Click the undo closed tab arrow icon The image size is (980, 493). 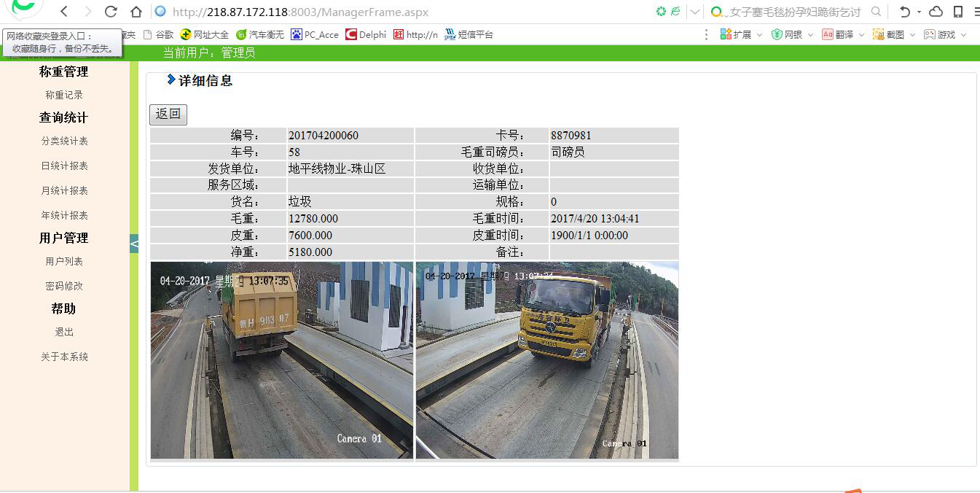pyautogui.click(x=905, y=12)
